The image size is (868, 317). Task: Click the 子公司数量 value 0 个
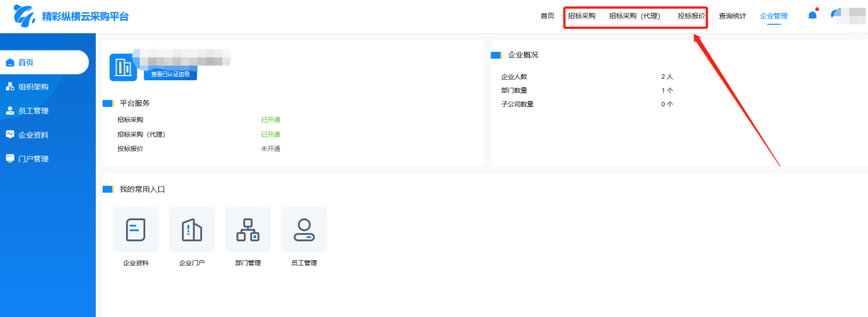(667, 104)
